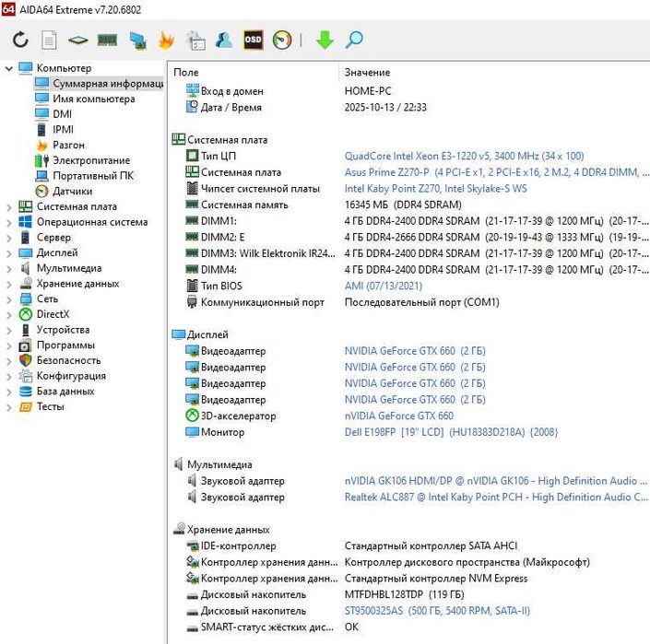Select База данных in the tree
The height and width of the screenshot is (644, 650).
65,391
